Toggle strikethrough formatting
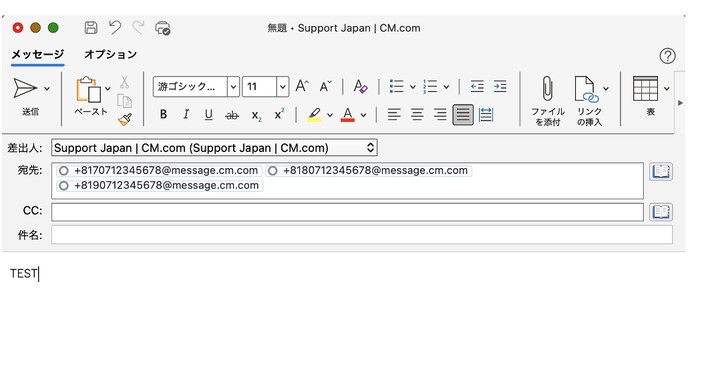This screenshot has height=392, width=704. tap(232, 115)
